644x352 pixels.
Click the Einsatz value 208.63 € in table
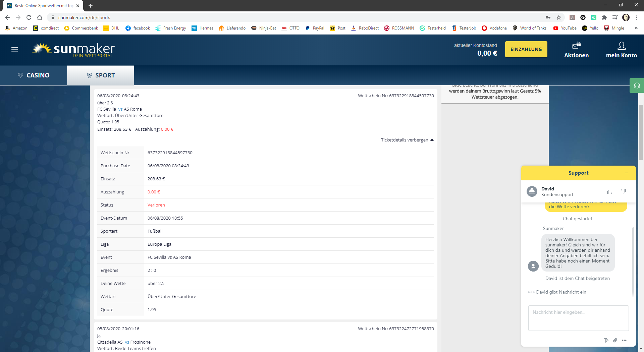[x=156, y=179]
